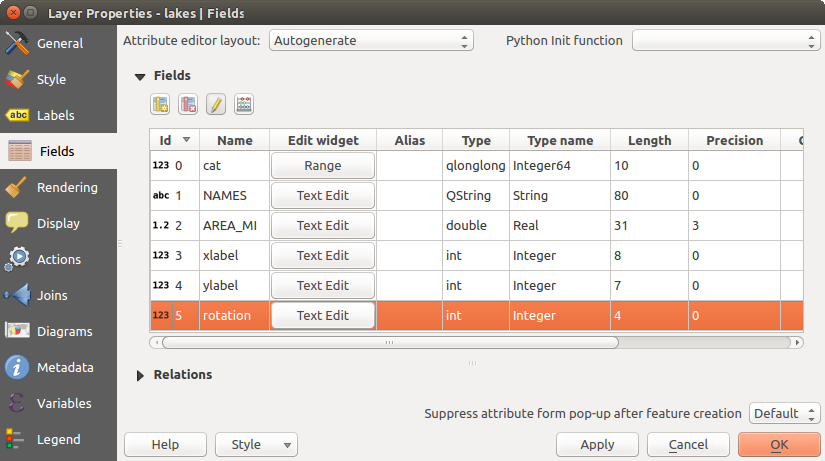Toggle editing mode pencil icon
The image size is (825, 461).
click(x=216, y=104)
